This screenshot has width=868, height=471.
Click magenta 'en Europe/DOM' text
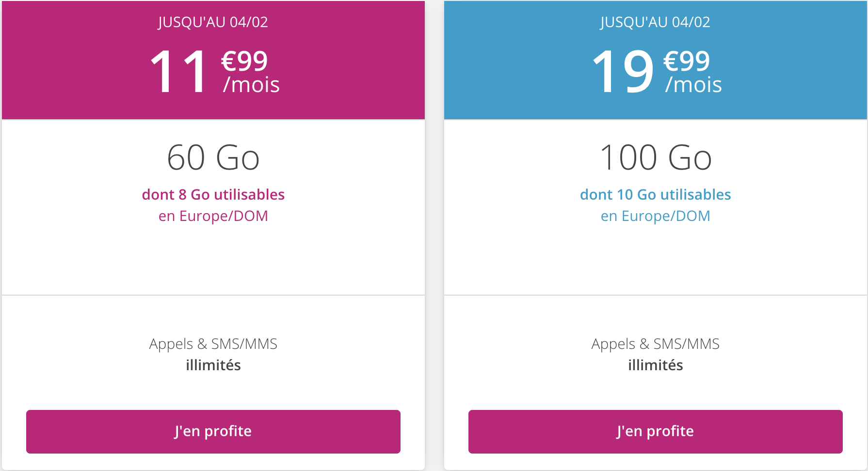[x=213, y=216]
